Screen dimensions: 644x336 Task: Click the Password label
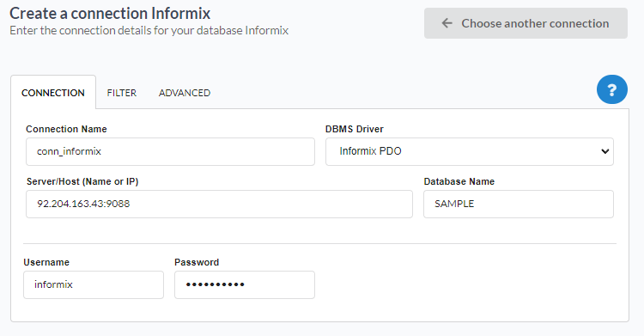pyautogui.click(x=197, y=262)
